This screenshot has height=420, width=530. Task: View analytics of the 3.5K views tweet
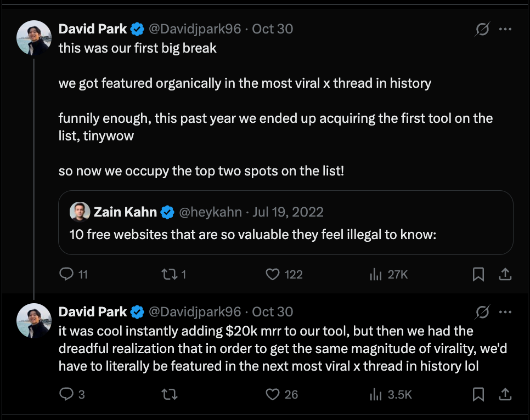[x=376, y=394]
